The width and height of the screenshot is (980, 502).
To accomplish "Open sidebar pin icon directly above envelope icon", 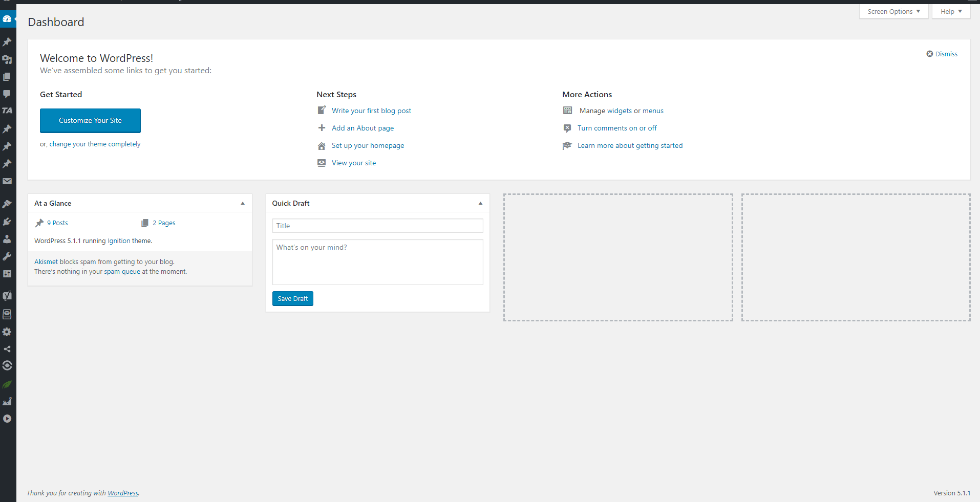I will [x=7, y=164].
